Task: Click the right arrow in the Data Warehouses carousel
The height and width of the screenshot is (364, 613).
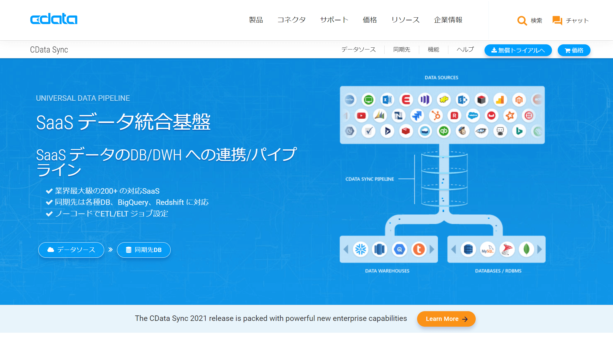Action: [432, 249]
